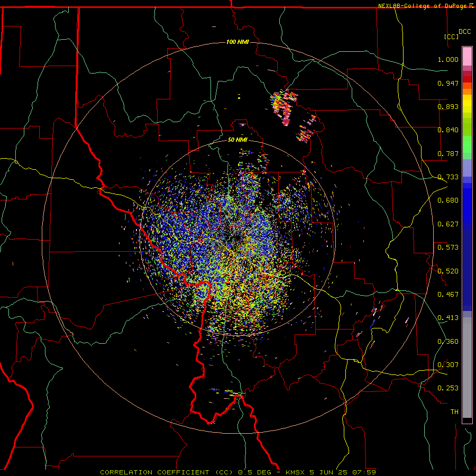This screenshot has height=476, width=476.
Task: Pick the lavender segment of the color bar
Action: pos(467,168)
